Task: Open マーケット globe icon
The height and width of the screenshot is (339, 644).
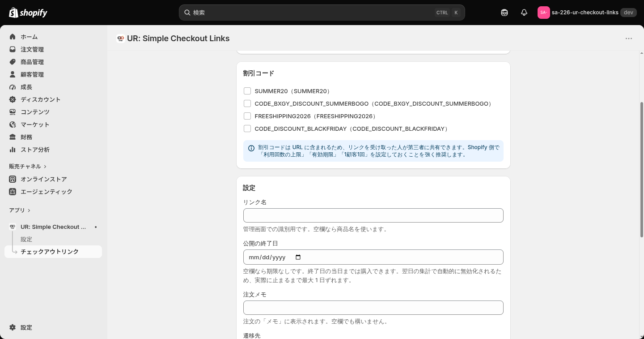Action: click(x=13, y=124)
